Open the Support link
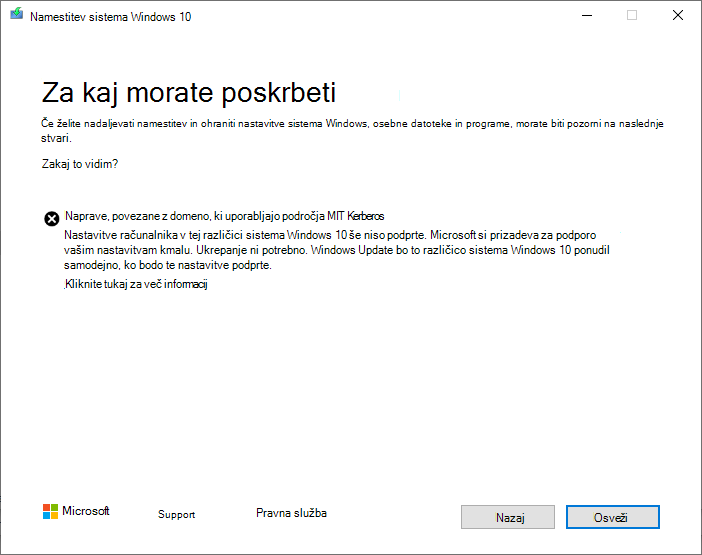Image resolution: width=702 pixels, height=555 pixels. click(176, 514)
